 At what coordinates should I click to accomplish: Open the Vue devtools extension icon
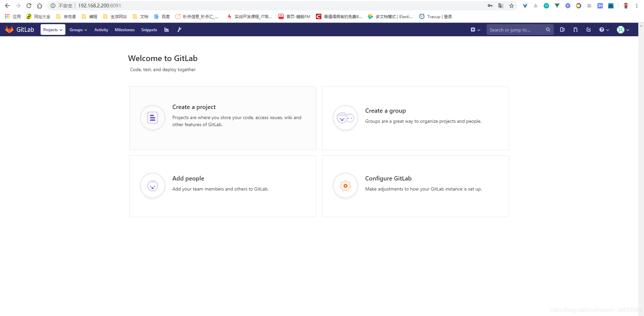coord(557,6)
